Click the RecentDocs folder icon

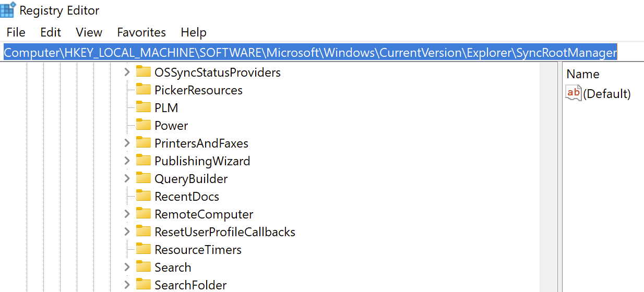(143, 196)
